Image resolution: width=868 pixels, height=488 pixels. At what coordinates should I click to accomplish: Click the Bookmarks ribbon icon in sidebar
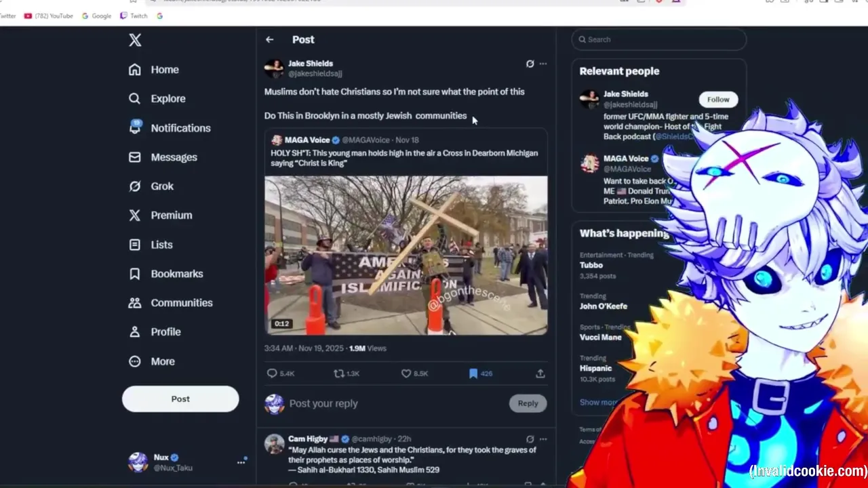[135, 274]
